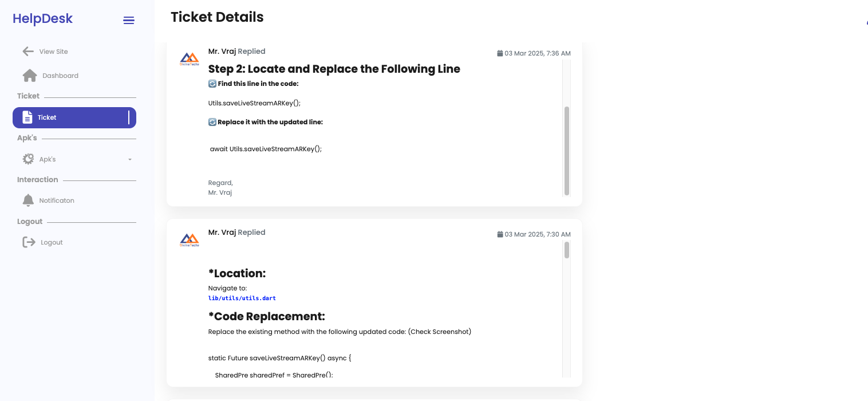Click the calendar icon beside 7:36 AM
This screenshot has height=401, width=868.
click(500, 53)
